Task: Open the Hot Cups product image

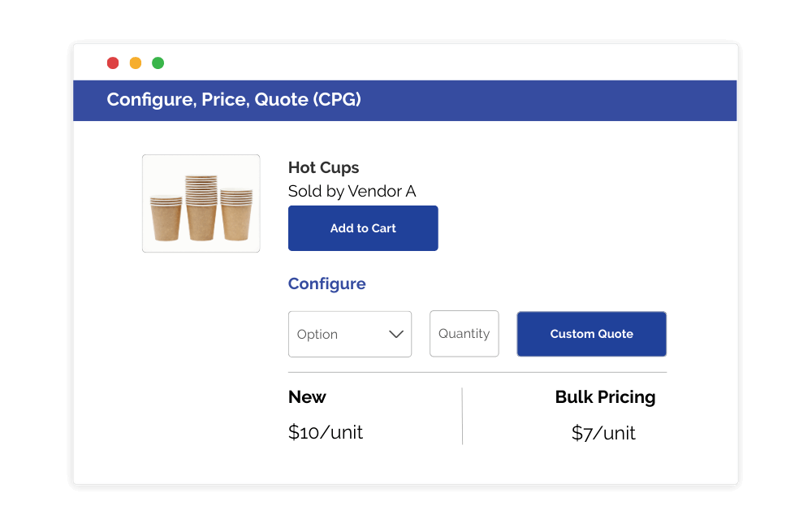Action: [x=201, y=204]
